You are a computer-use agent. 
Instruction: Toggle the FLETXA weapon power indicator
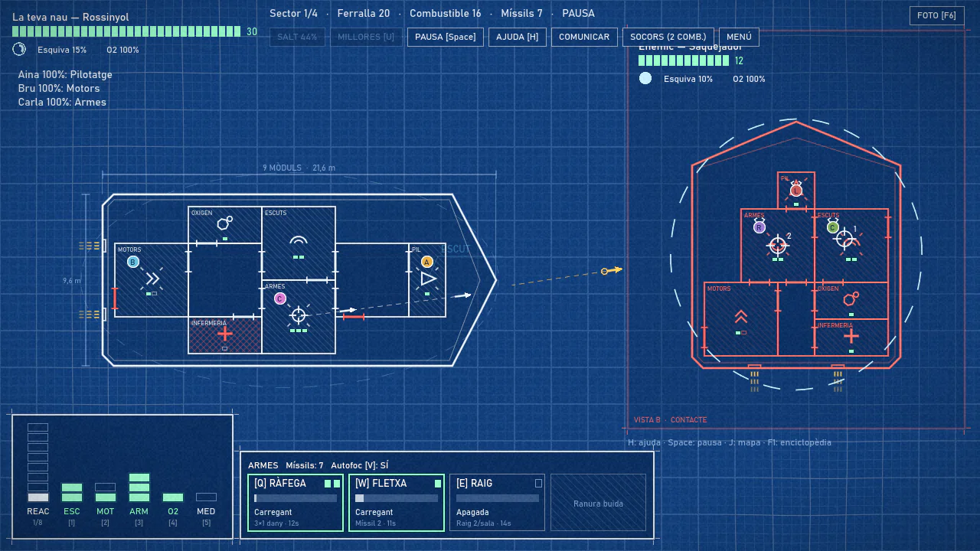[438, 484]
